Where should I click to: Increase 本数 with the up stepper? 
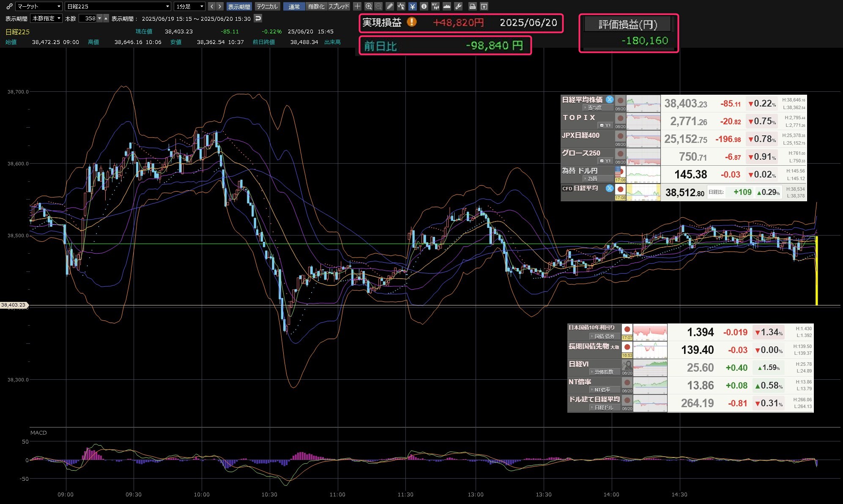point(106,19)
